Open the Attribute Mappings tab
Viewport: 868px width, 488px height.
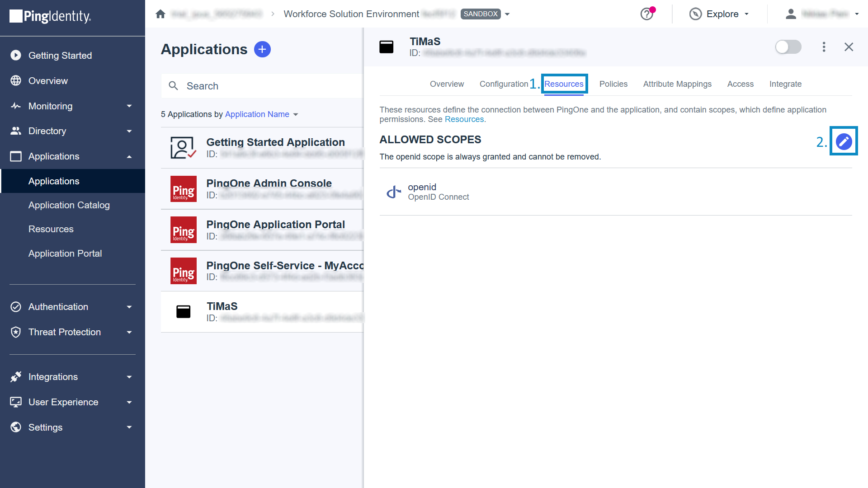tap(677, 84)
